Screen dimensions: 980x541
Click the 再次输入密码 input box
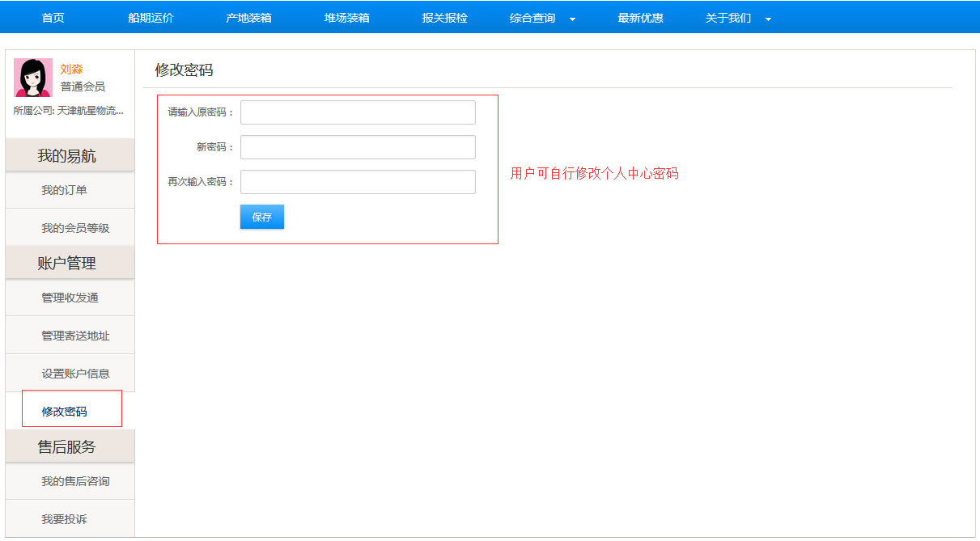[358, 182]
